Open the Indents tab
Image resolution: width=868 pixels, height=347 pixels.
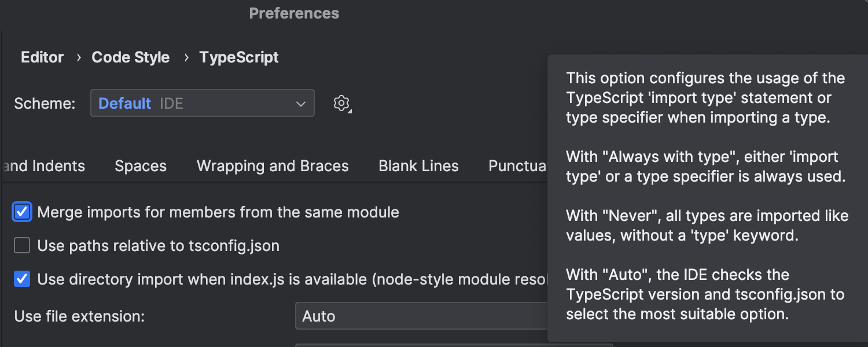tap(42, 166)
